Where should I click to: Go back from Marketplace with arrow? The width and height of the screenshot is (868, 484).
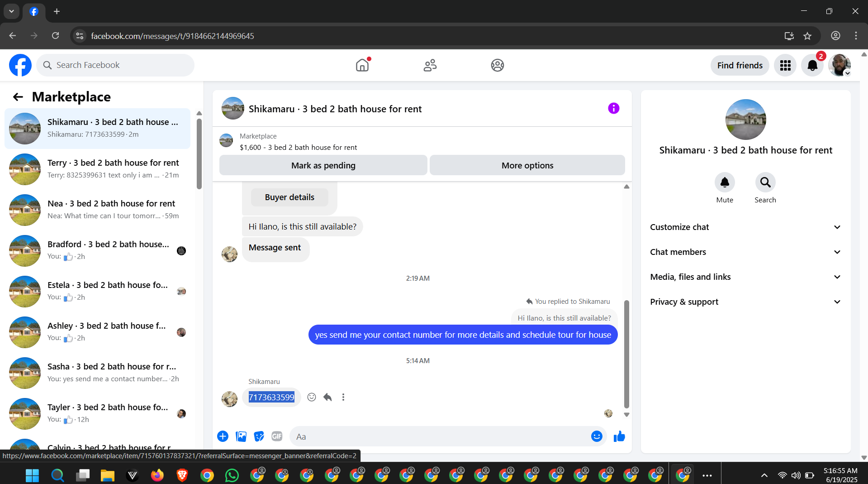[x=18, y=97]
